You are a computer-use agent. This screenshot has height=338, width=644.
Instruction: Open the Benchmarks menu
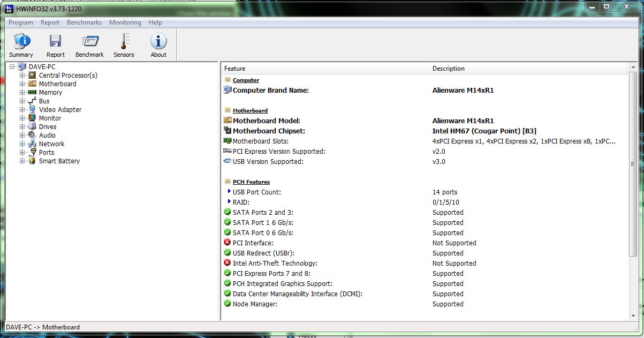(84, 22)
